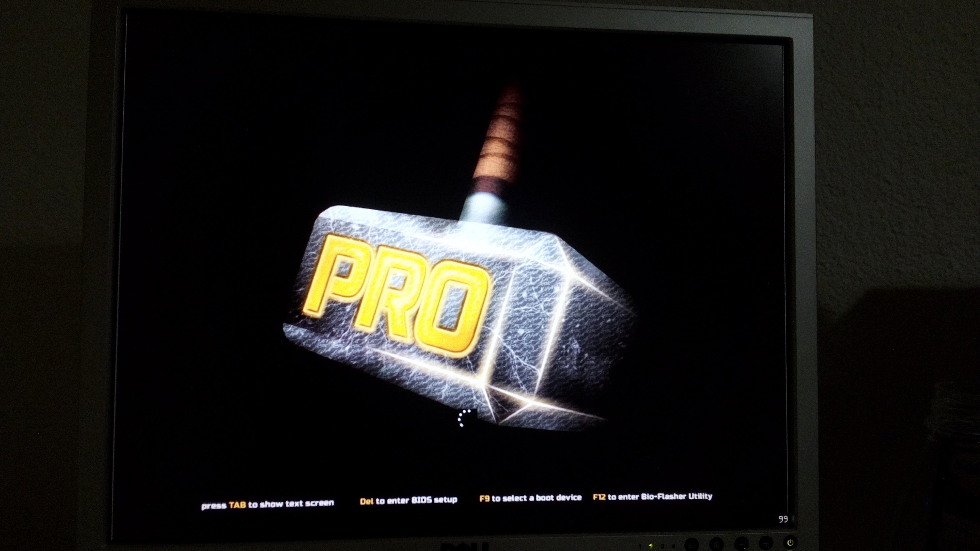Click the monitor's green power button
Viewport: 980px width, 551px height.
[791, 543]
